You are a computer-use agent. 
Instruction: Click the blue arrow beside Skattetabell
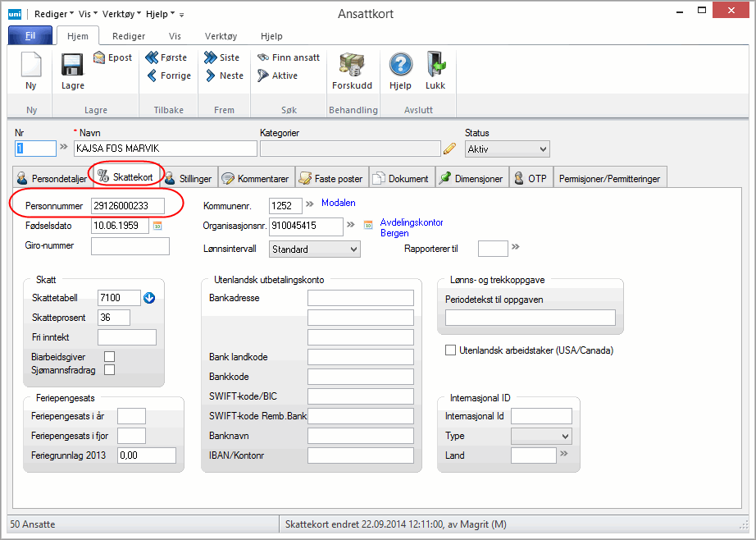(149, 298)
